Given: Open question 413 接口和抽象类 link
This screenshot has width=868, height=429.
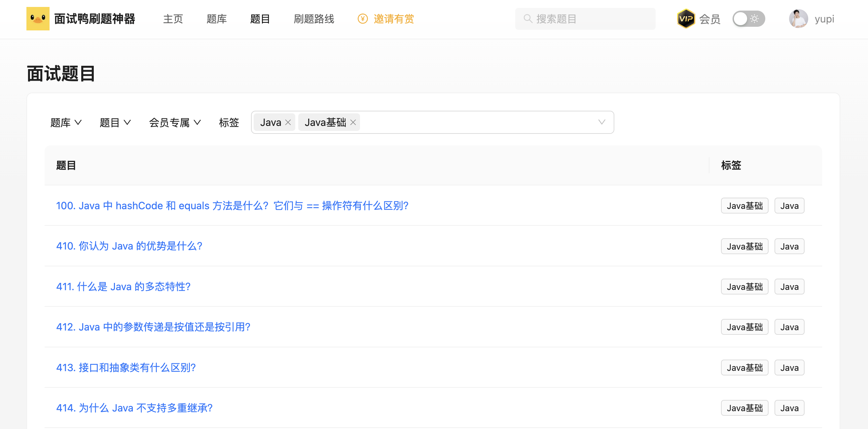Looking at the screenshot, I should tap(126, 368).
